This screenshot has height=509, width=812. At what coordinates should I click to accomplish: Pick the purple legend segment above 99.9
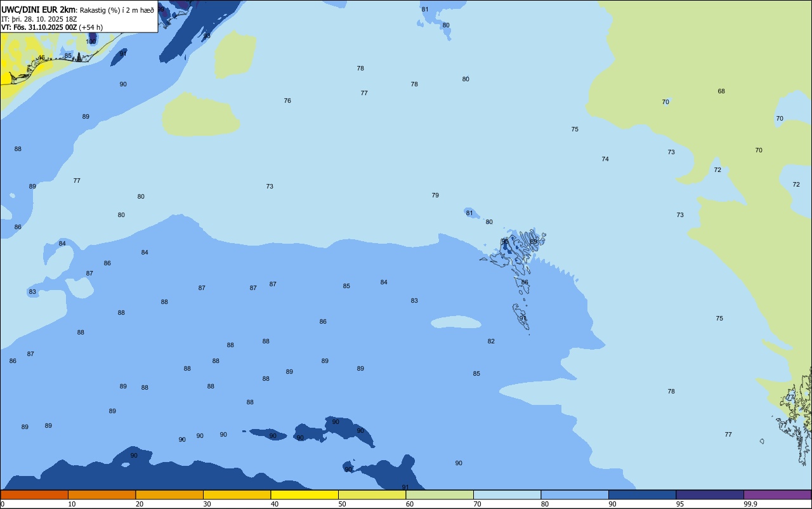[x=777, y=494]
